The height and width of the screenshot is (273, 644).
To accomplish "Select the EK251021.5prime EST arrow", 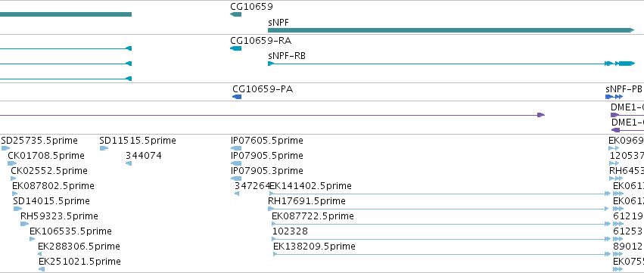I will tap(42, 269).
